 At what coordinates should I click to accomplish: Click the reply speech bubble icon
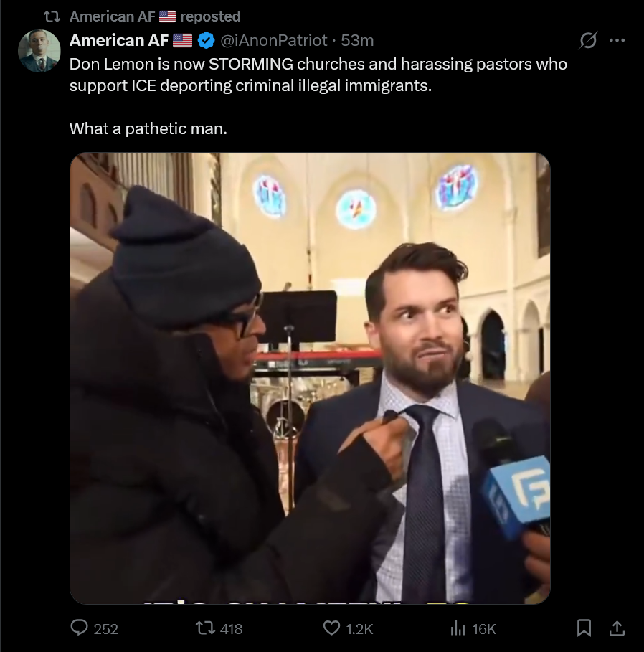(79, 628)
